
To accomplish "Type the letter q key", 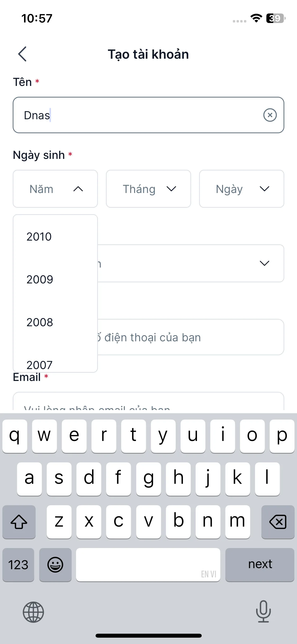I will 15,436.
